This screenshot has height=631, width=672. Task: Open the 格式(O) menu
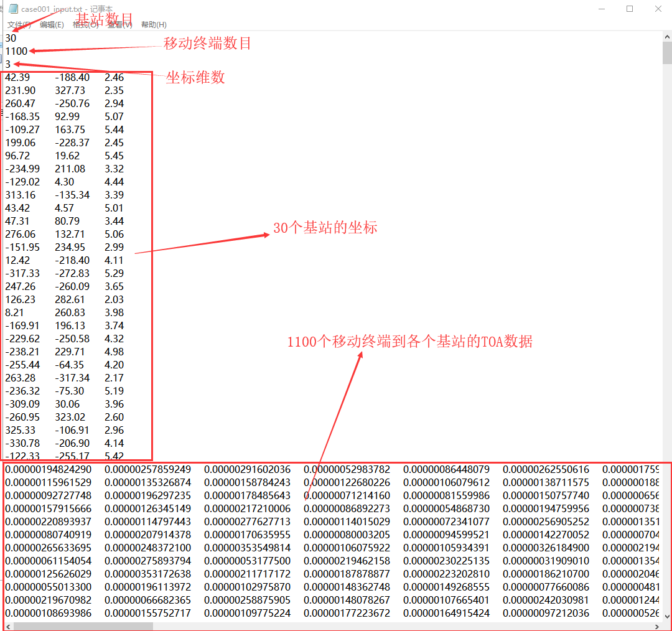point(86,25)
